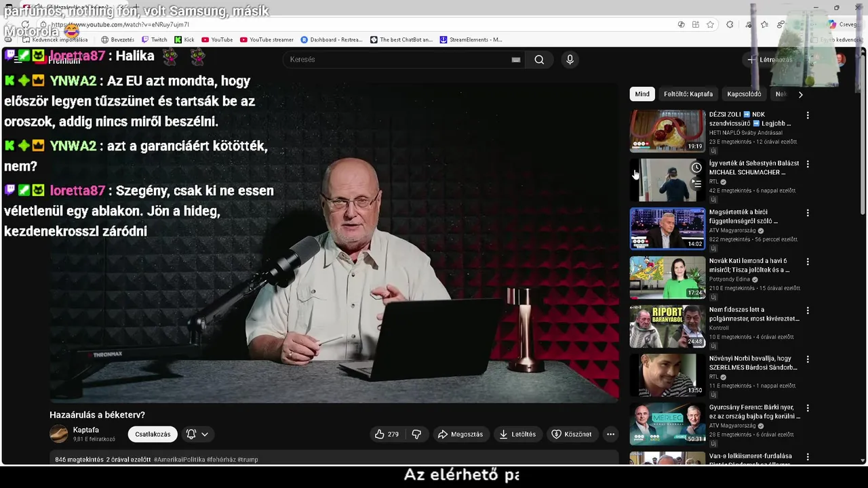
Task: Open ATV Magyarország channel under Gyurcsány video
Action: [732, 426]
